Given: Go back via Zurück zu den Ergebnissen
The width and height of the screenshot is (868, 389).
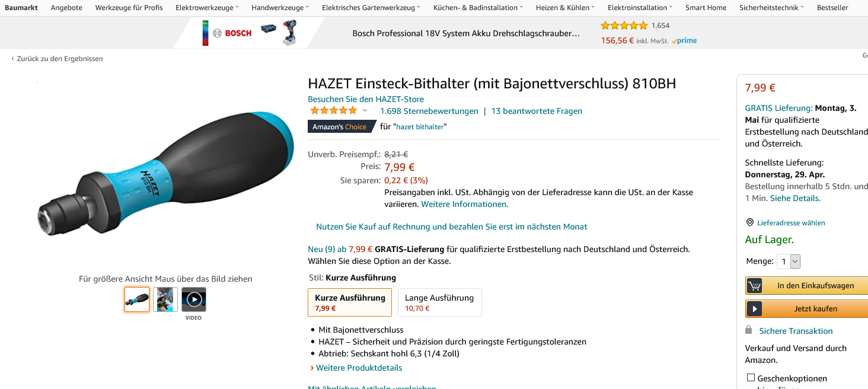Looking at the screenshot, I should click(57, 59).
